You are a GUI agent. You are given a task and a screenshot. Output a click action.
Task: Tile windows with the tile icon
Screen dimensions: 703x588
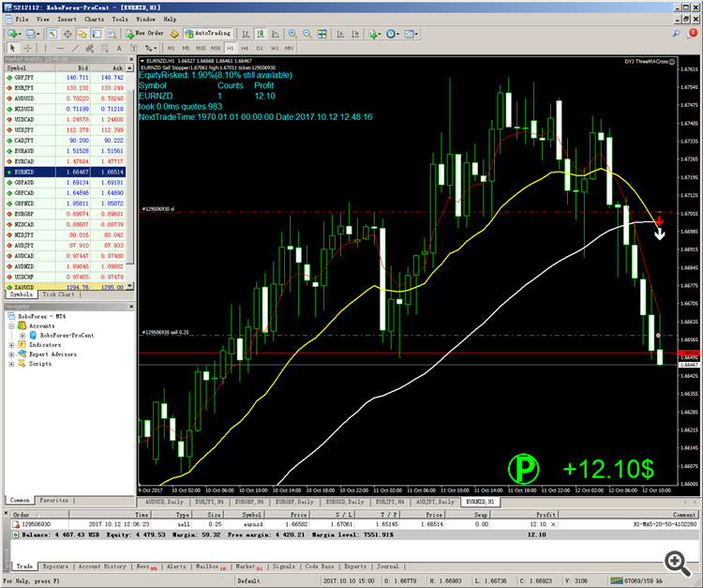322,34
